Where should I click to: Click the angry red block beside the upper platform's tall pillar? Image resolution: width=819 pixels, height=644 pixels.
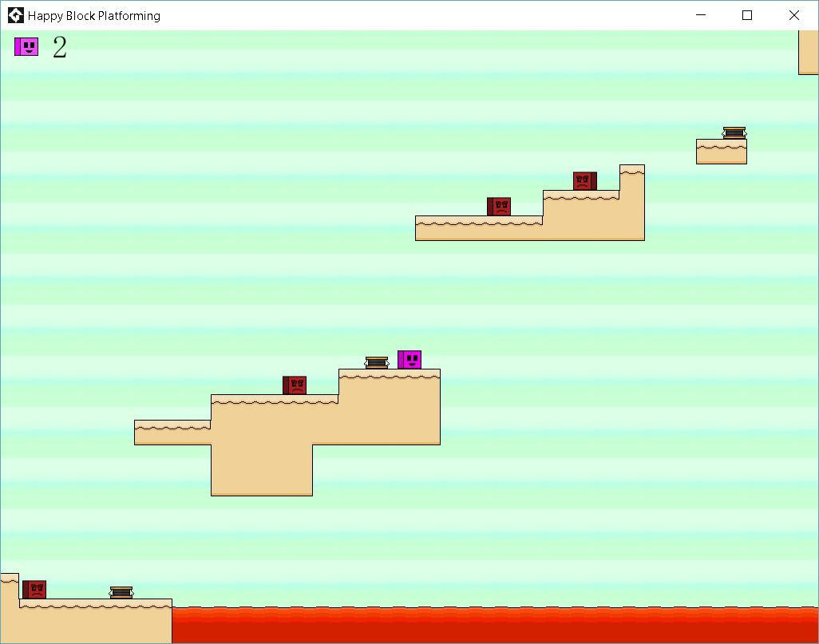pos(585,181)
